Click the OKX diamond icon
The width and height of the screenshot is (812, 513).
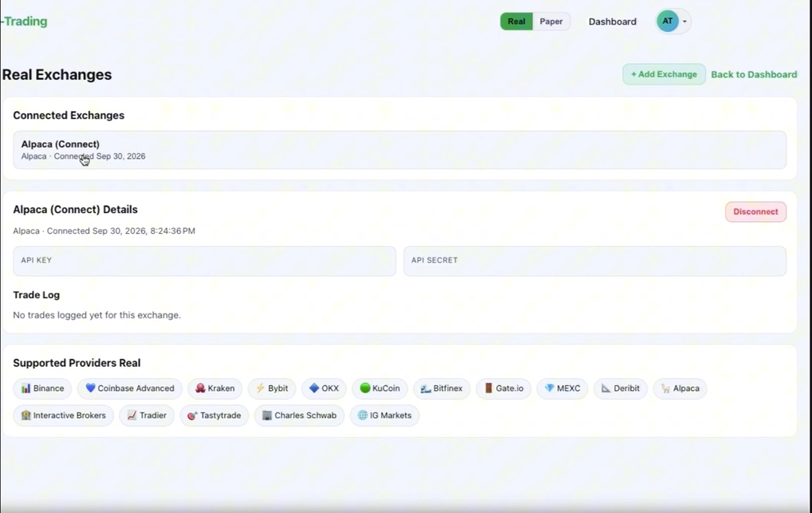(x=313, y=388)
